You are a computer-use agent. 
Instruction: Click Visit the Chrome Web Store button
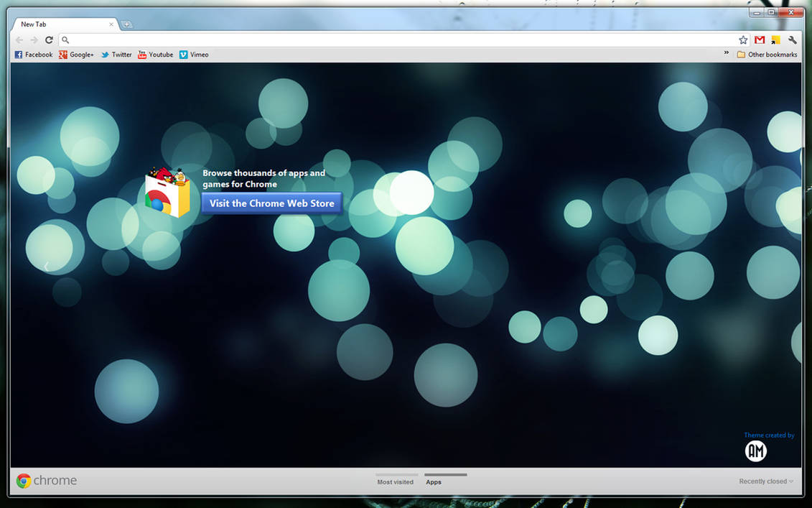272,203
